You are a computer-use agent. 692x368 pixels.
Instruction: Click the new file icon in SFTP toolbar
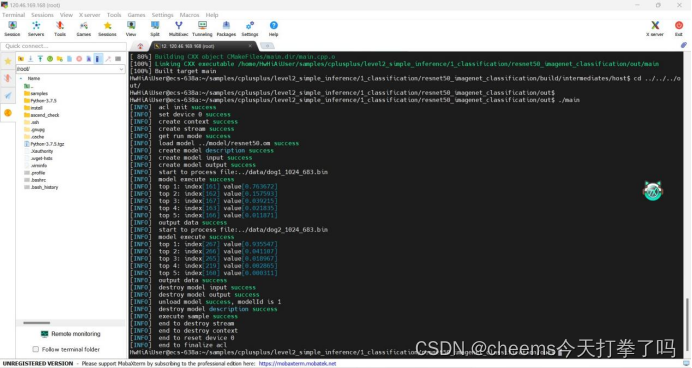tap(69, 59)
